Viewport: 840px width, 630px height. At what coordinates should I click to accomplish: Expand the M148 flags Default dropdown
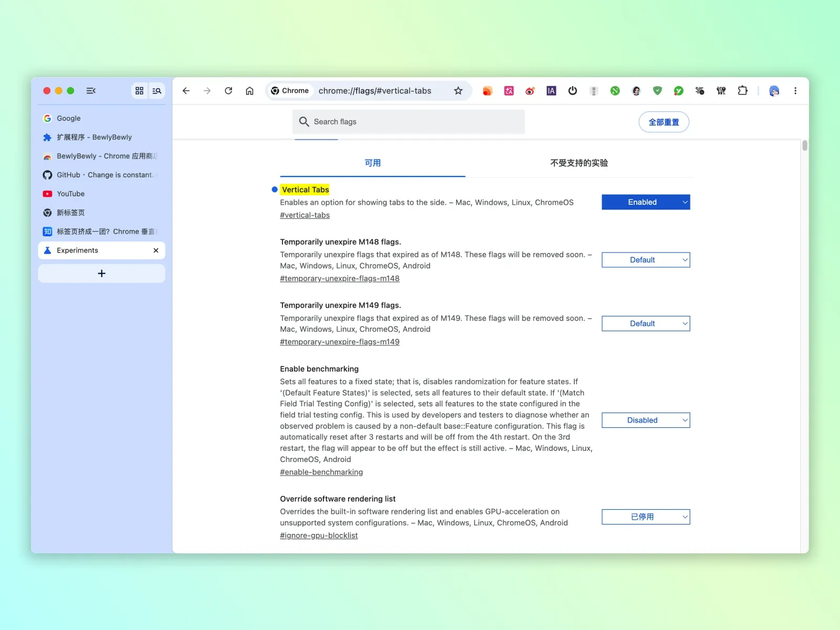pos(646,260)
